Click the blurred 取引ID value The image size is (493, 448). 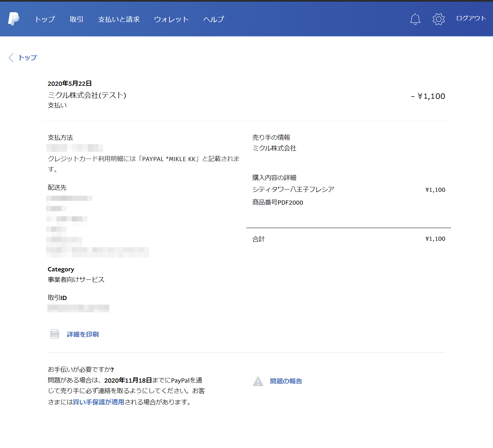coord(78,308)
